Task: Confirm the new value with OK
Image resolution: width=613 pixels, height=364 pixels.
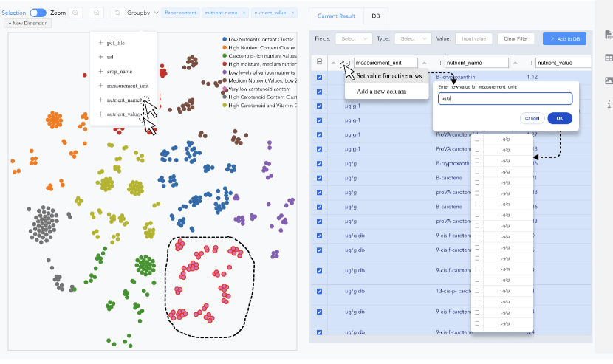Action: [x=559, y=118]
